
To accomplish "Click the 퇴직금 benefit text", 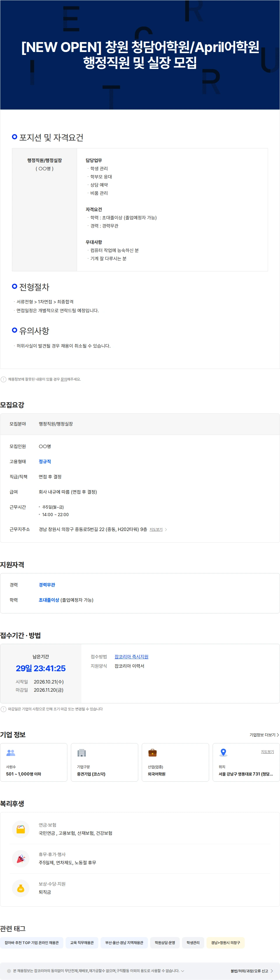I will [45, 892].
